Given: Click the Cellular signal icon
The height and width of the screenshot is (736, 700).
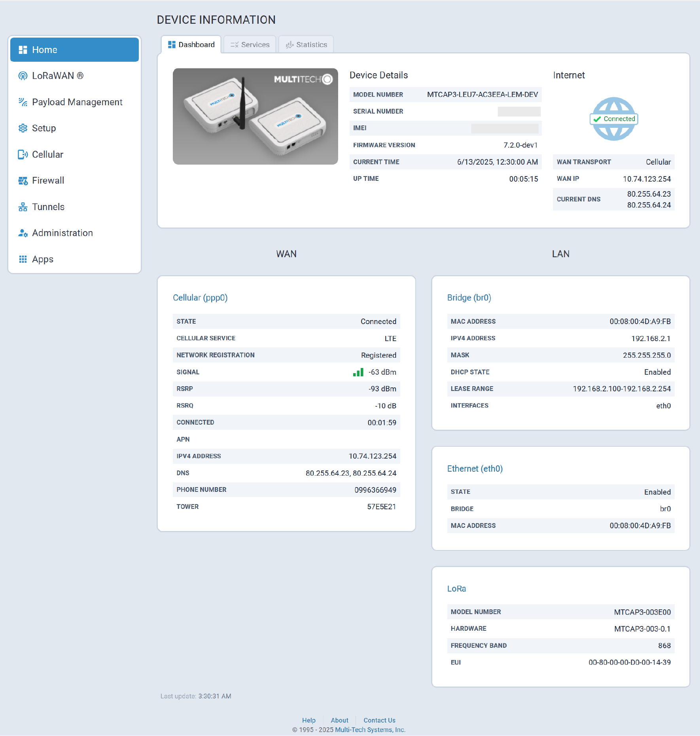Looking at the screenshot, I should (23, 155).
